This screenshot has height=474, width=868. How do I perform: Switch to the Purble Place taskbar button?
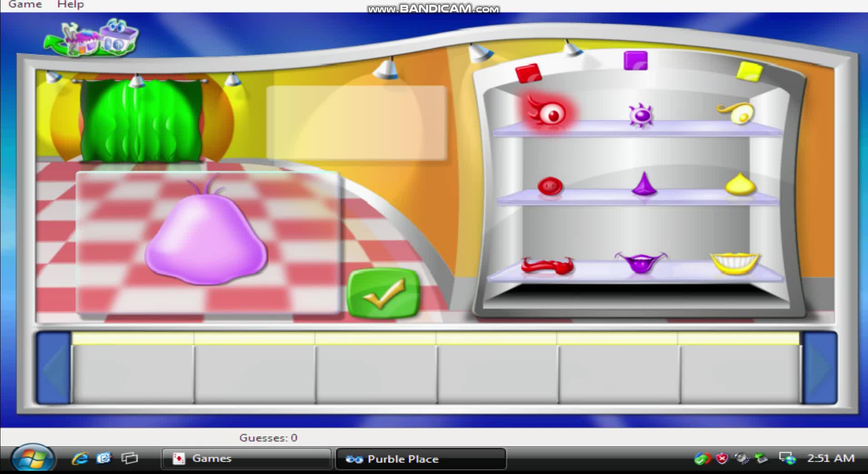(x=420, y=459)
